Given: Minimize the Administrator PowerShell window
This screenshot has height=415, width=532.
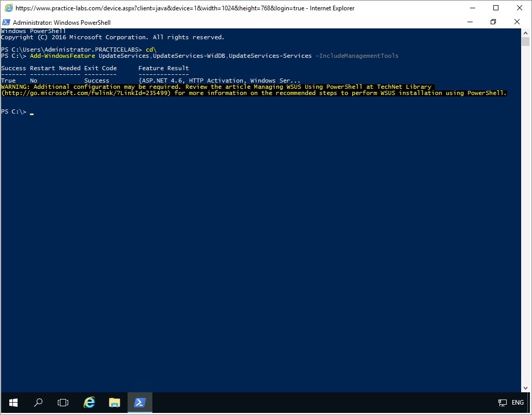Looking at the screenshot, I should [470, 22].
